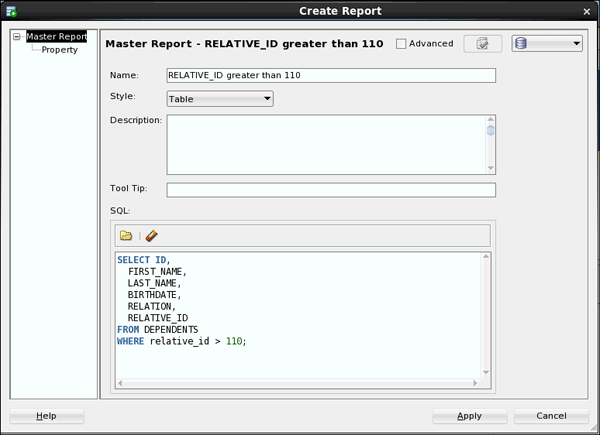Click inside the Description text area

(x=326, y=145)
